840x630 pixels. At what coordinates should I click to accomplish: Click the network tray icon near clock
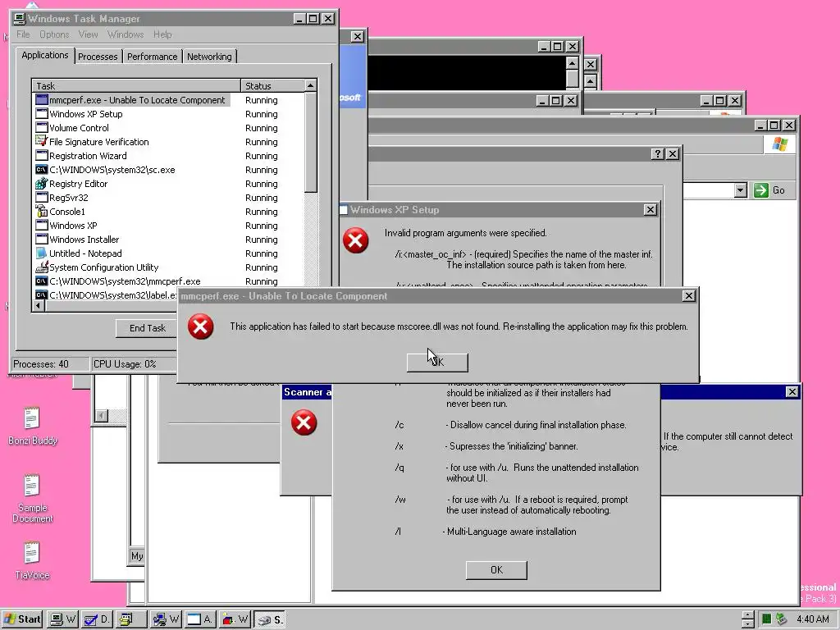[x=781, y=619]
